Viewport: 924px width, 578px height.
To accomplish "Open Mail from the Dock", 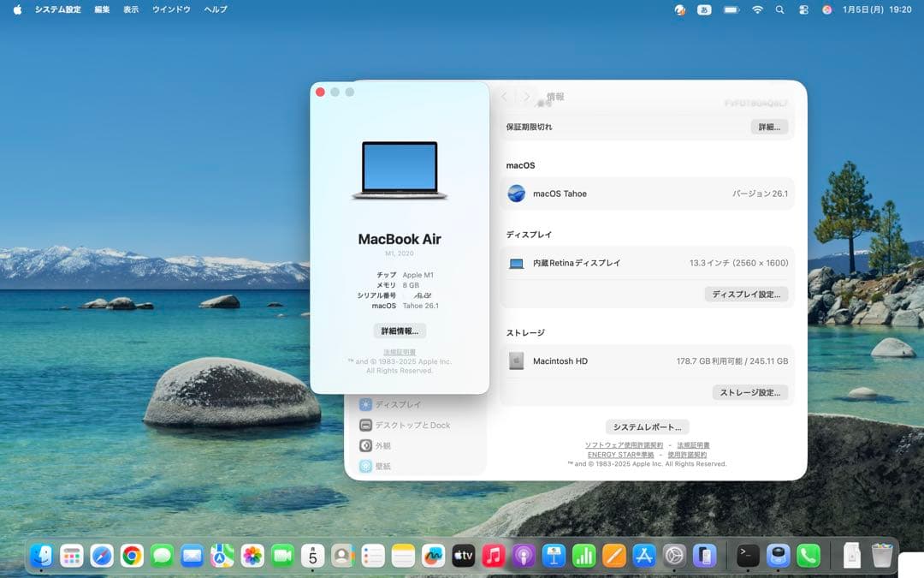I will point(192,556).
